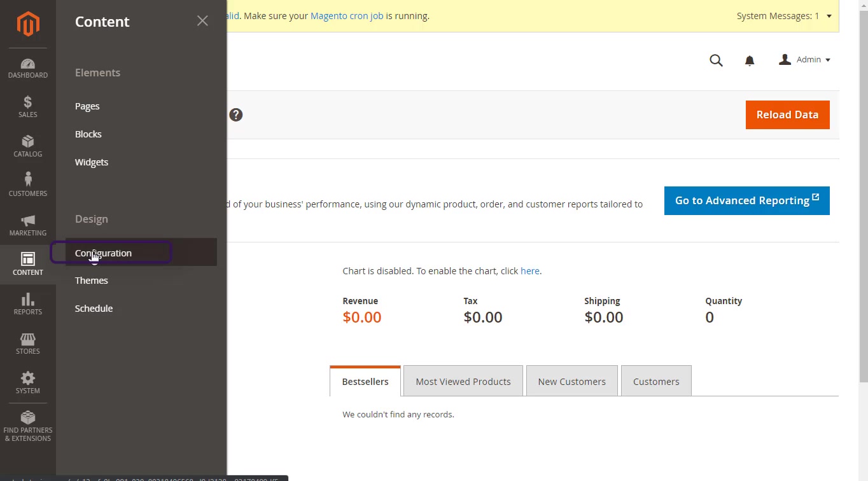Open the notifications bell icon

750,60
